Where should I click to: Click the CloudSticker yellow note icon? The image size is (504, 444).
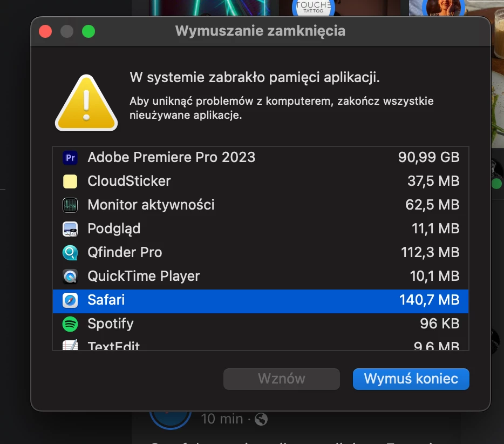(70, 181)
